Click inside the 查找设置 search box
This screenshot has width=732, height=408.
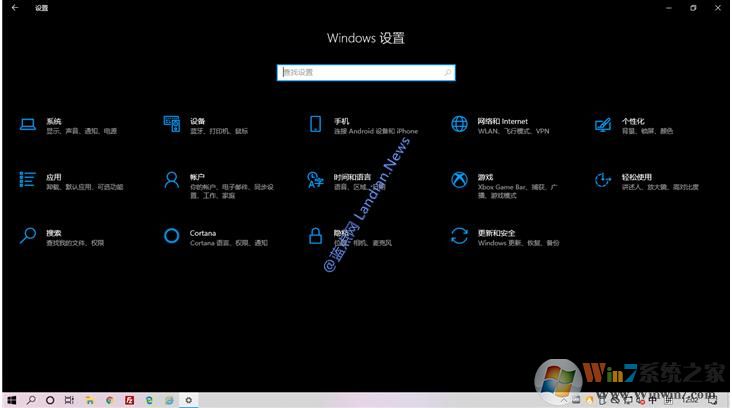tap(360, 72)
